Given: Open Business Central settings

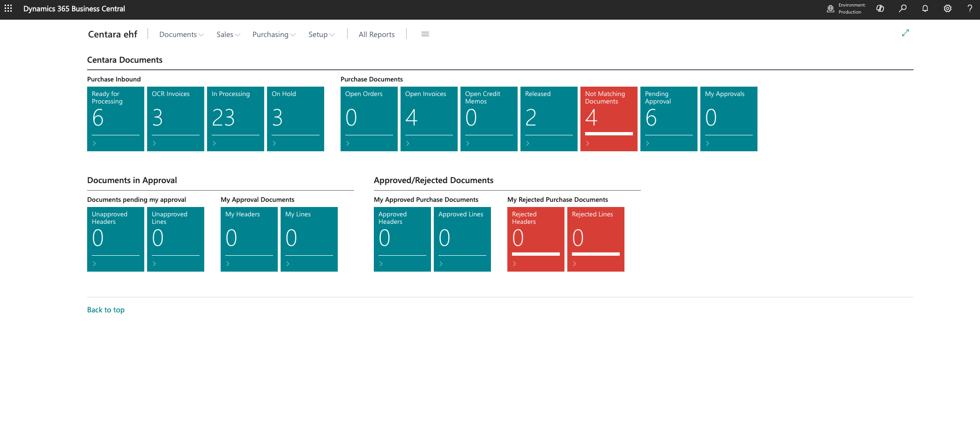Looking at the screenshot, I should (x=947, y=8).
